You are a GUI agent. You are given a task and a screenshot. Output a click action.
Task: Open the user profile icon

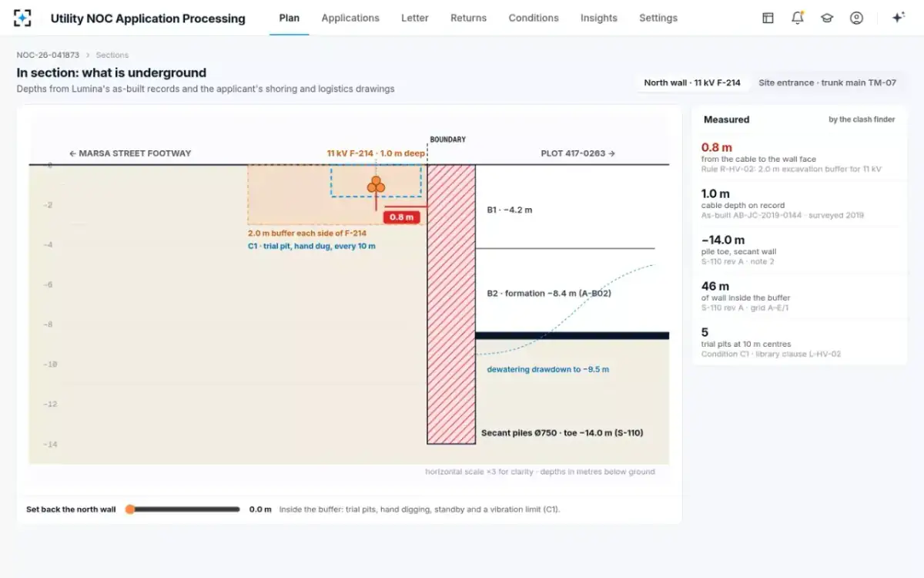point(856,18)
